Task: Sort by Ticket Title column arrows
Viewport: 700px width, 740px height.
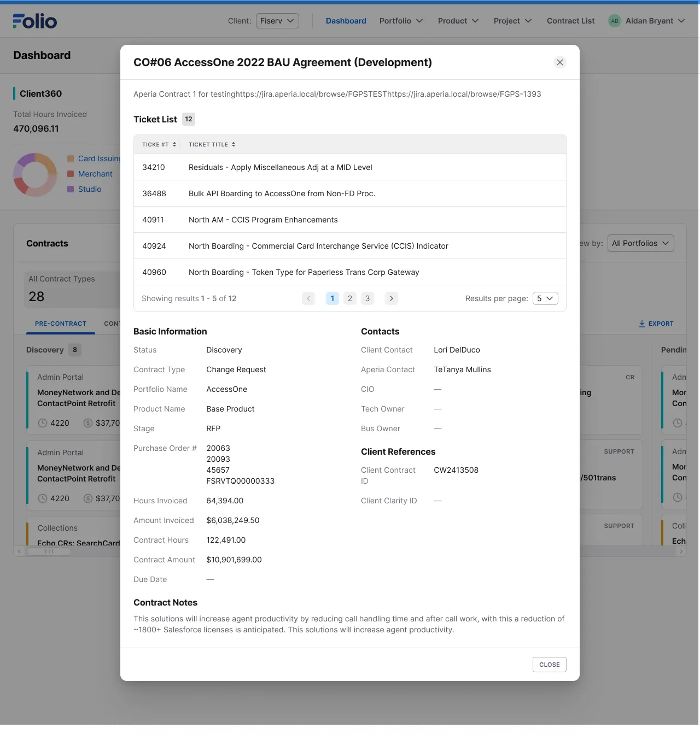Action: pos(234,144)
